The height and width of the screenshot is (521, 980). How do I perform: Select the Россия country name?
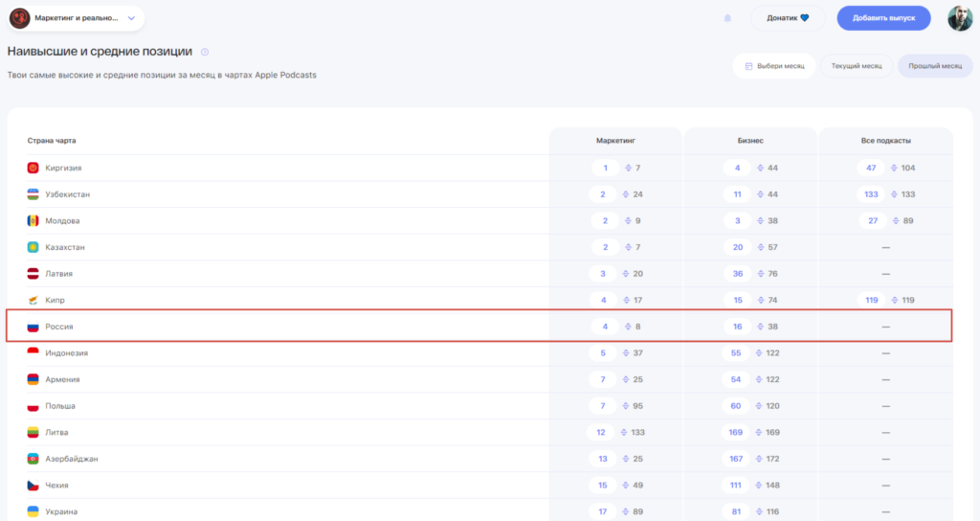click(x=58, y=327)
